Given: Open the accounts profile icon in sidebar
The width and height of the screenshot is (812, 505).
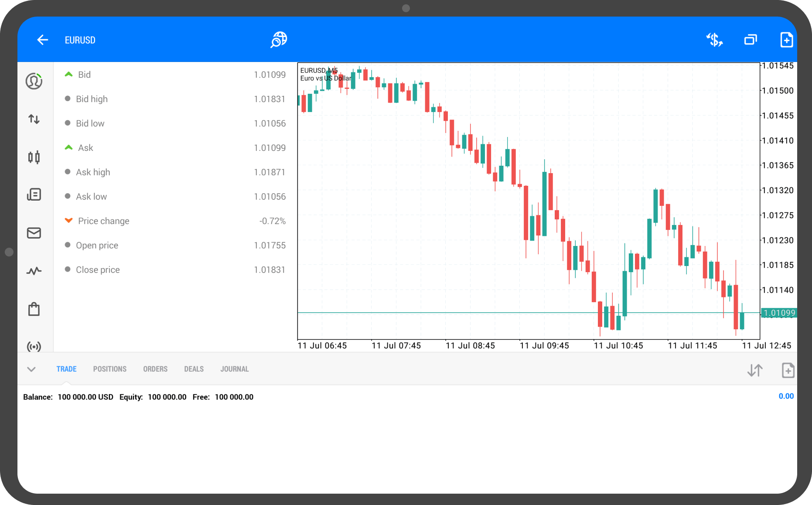Looking at the screenshot, I should [x=34, y=81].
